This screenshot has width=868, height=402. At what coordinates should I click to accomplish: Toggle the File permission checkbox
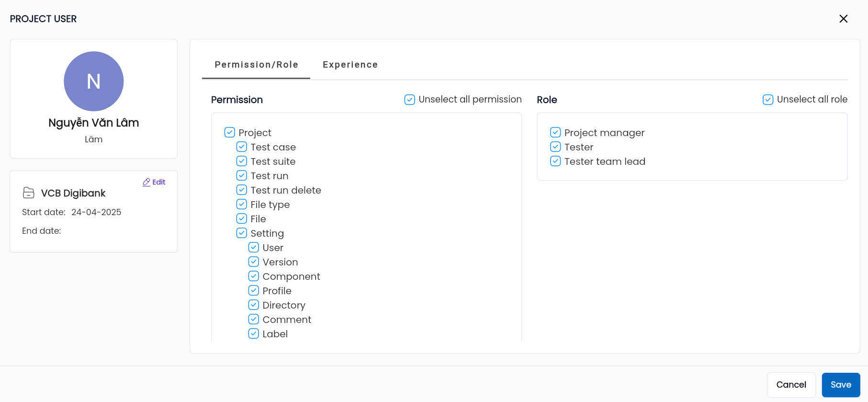242,218
